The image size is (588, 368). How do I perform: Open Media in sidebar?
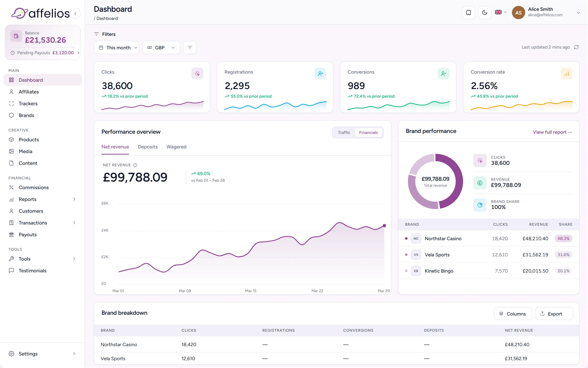point(43,151)
